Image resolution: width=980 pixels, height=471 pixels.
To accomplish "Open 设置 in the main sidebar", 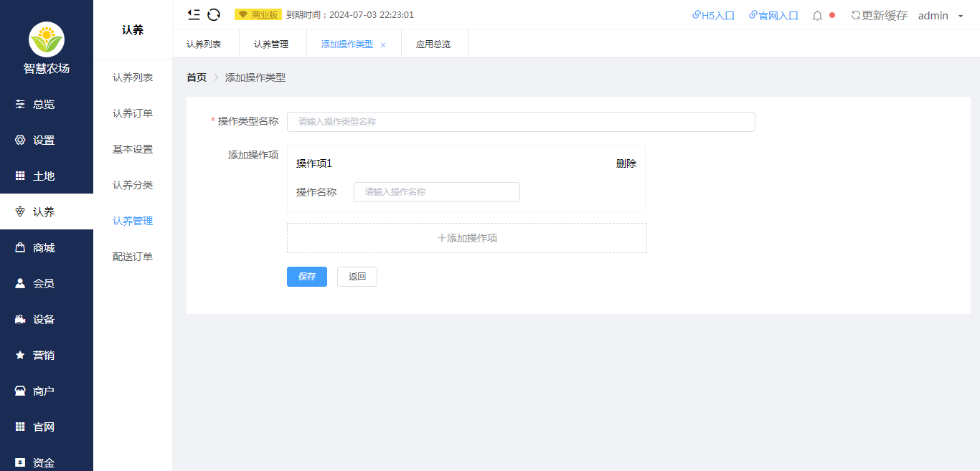I will [47, 140].
